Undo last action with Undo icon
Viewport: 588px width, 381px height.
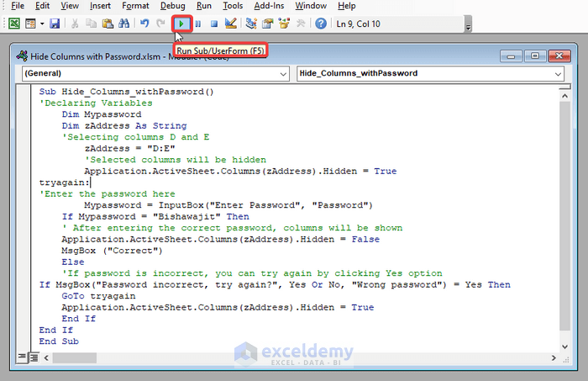click(144, 24)
